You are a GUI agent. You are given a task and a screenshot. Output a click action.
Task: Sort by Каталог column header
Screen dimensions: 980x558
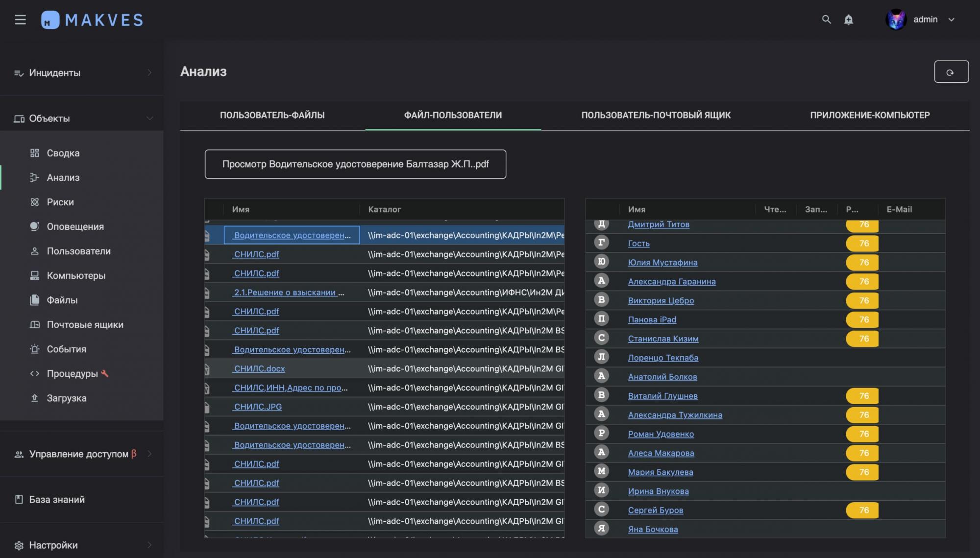(385, 209)
